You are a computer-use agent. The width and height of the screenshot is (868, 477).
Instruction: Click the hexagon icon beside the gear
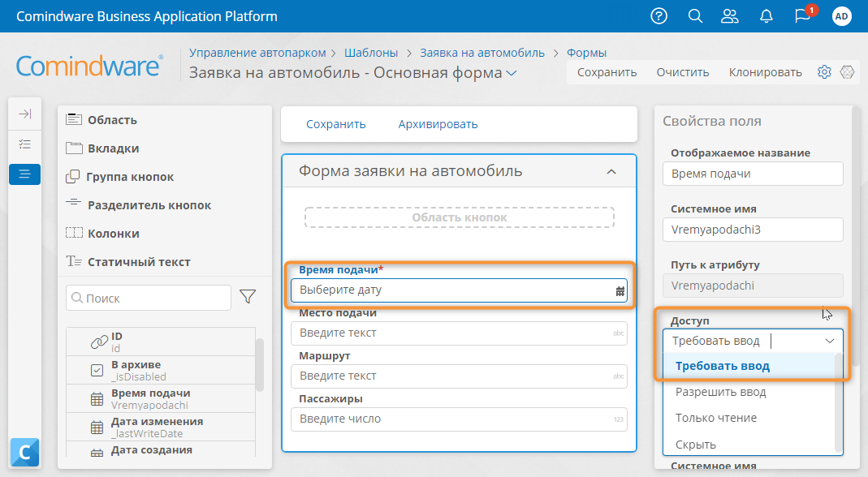[x=847, y=72]
